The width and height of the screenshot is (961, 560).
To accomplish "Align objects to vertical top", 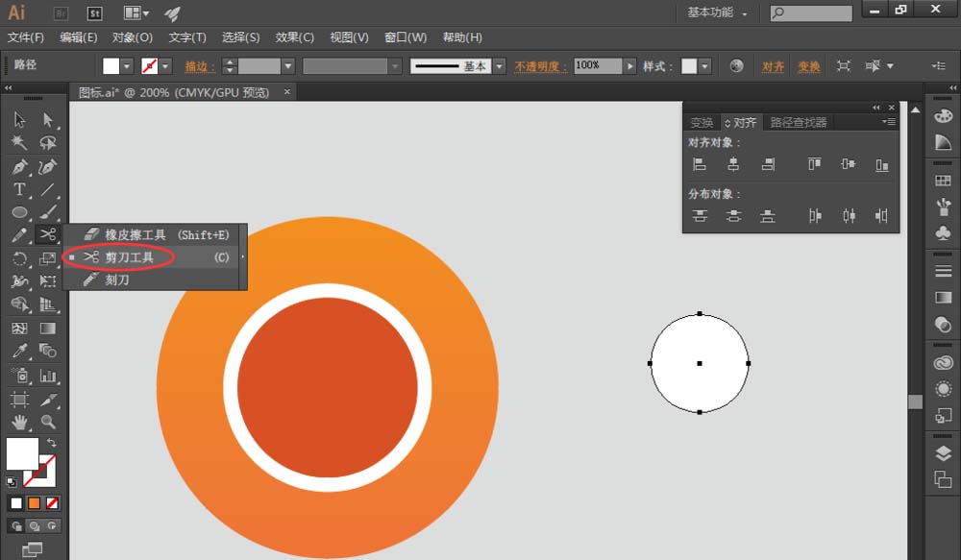I will click(x=815, y=164).
